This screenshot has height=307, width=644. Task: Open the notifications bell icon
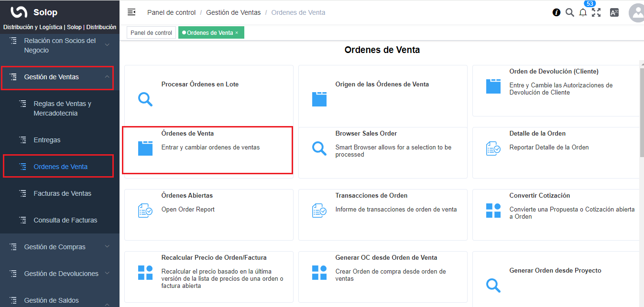pyautogui.click(x=583, y=13)
